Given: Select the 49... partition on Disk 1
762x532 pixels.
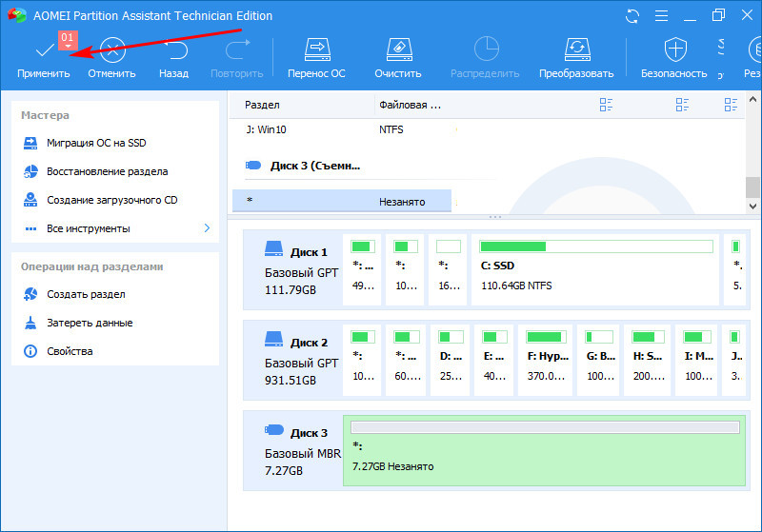Looking at the screenshot, I should pyautogui.click(x=362, y=270).
